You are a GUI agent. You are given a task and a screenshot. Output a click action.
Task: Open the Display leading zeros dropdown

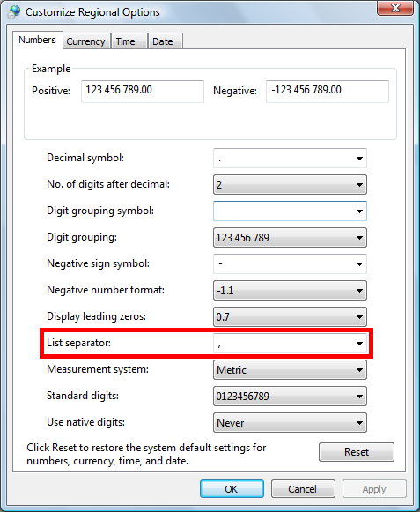tap(290, 316)
